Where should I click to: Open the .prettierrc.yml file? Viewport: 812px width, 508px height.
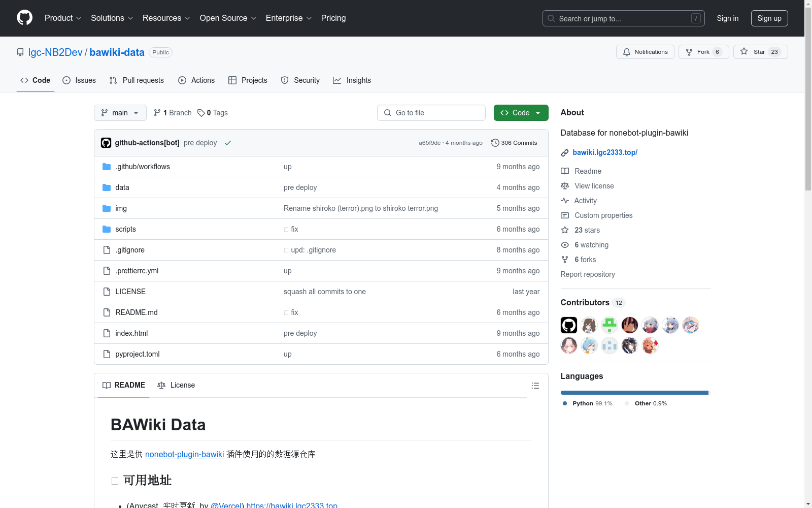point(137,271)
